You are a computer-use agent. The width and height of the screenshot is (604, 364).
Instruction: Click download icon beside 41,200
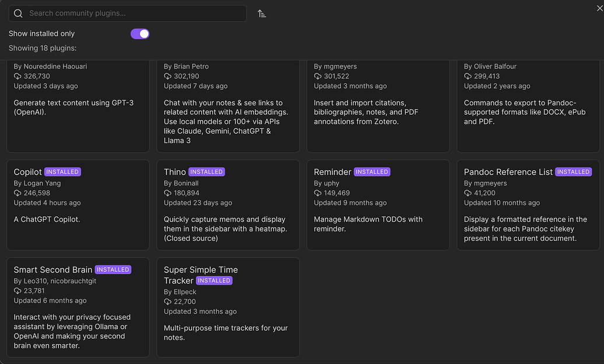coord(467,193)
